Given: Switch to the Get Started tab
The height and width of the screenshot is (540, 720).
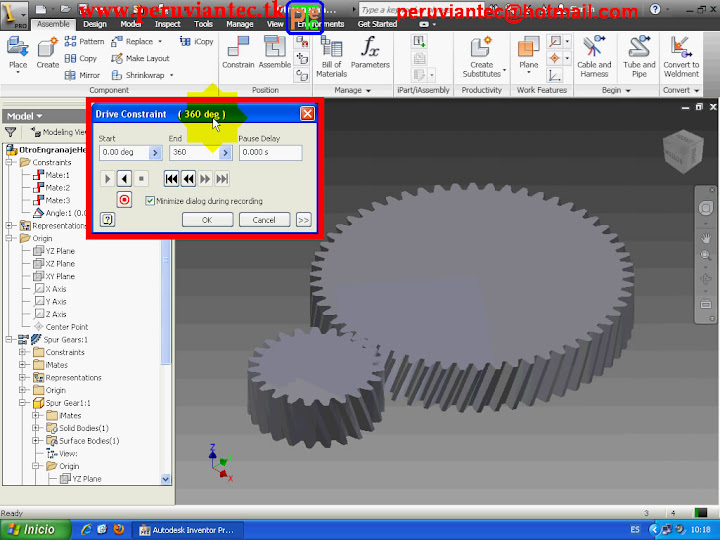Looking at the screenshot, I should [x=377, y=24].
